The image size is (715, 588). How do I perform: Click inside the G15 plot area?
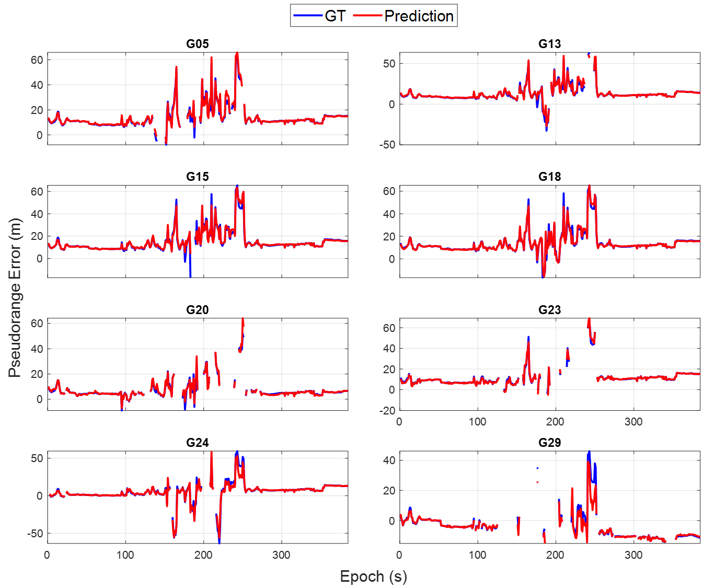[x=198, y=231]
